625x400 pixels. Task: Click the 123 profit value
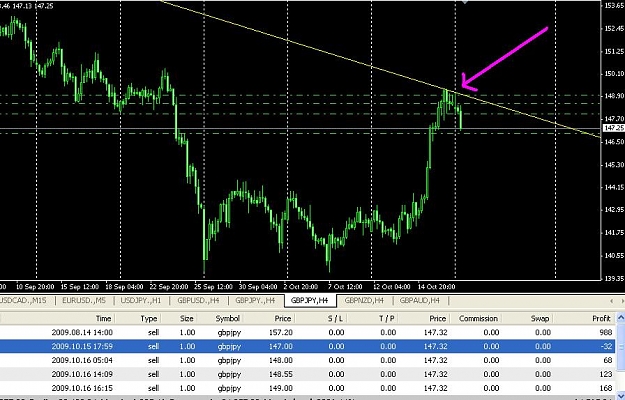605,374
